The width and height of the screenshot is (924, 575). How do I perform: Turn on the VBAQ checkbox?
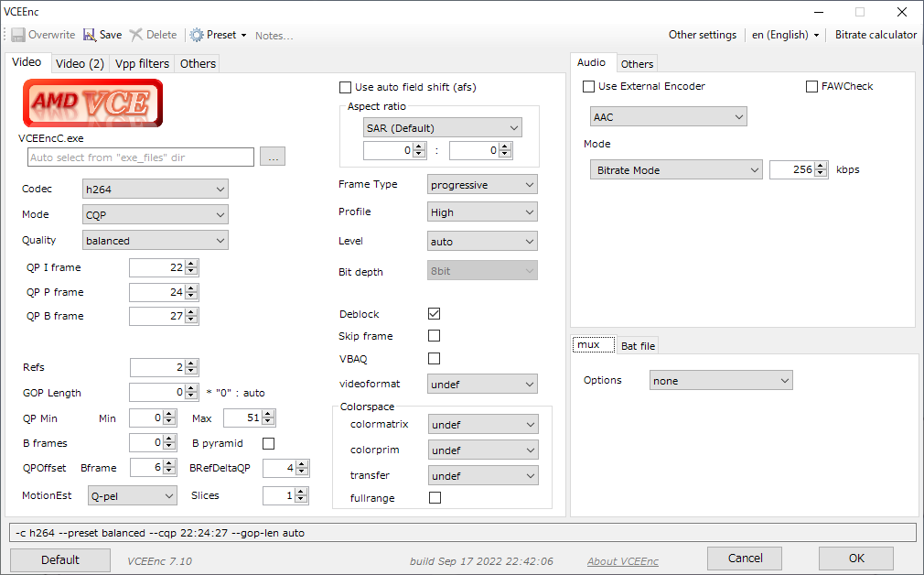click(435, 359)
